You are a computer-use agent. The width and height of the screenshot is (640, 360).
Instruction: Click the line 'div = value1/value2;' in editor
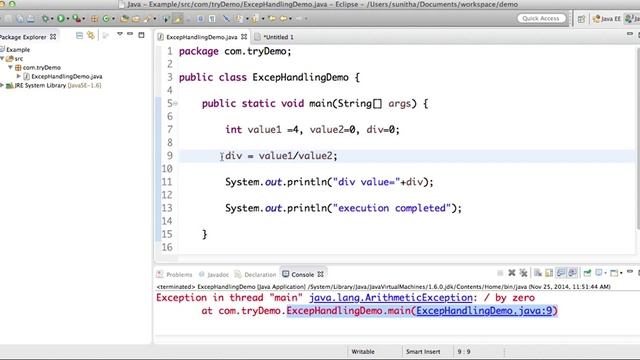(x=281, y=156)
